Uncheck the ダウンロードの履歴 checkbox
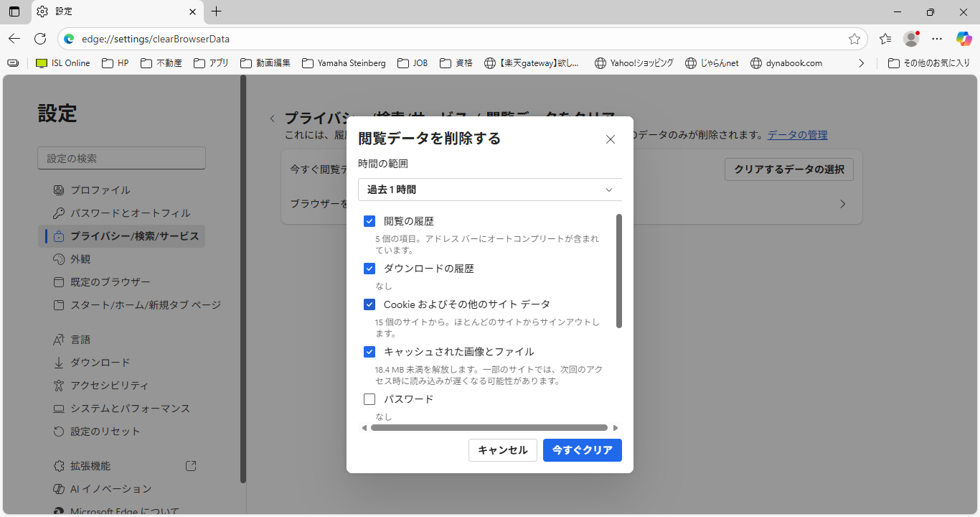The height and width of the screenshot is (517, 980). (369, 269)
